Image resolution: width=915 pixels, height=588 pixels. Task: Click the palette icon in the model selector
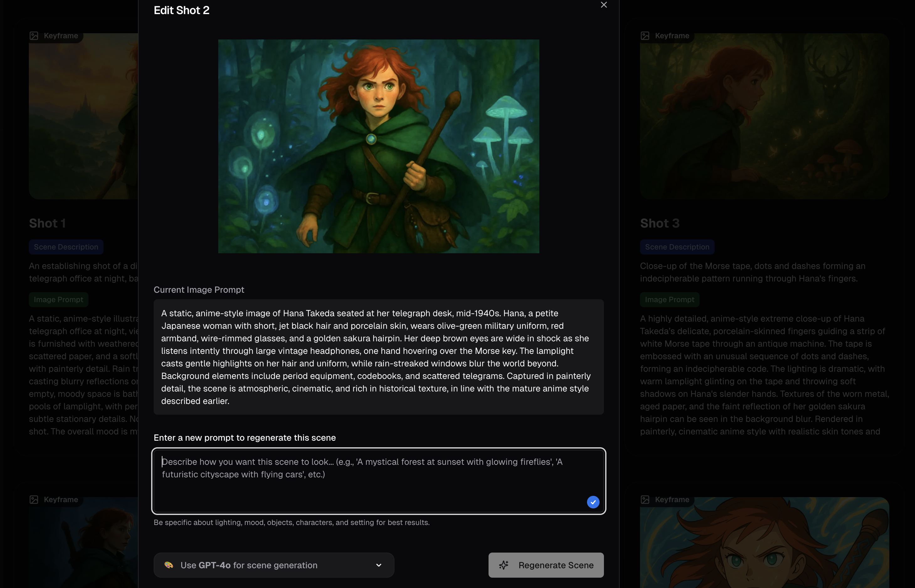click(x=168, y=565)
